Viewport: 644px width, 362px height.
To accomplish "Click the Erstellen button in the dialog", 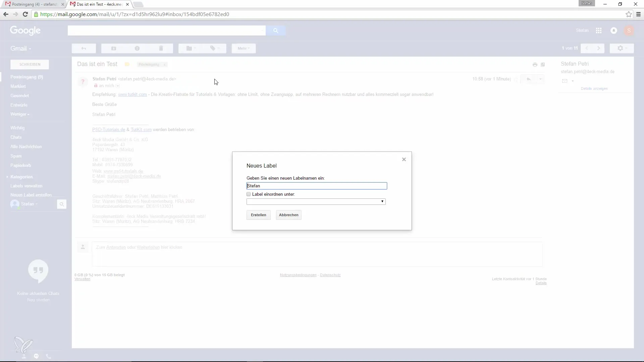I will [x=258, y=215].
